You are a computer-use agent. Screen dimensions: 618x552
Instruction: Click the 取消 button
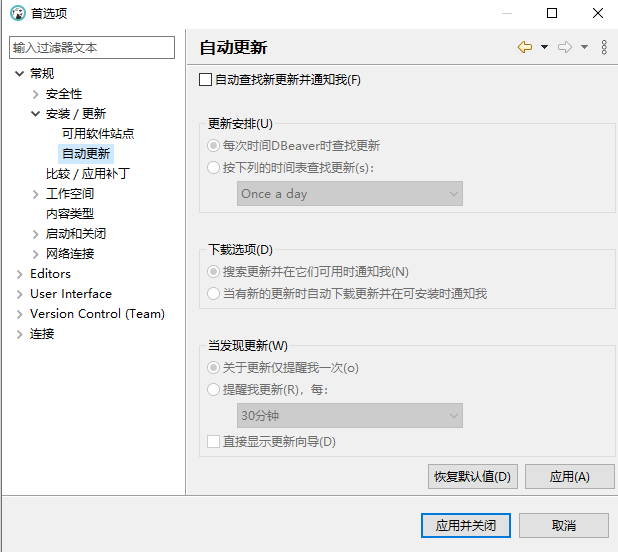point(564,525)
